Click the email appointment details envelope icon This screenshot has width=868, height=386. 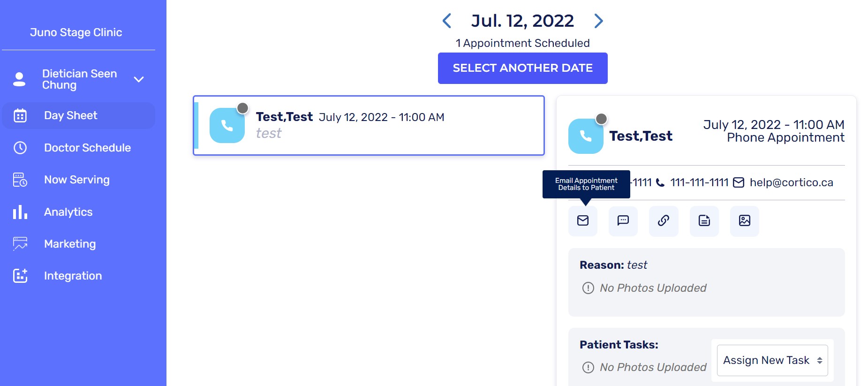582,221
